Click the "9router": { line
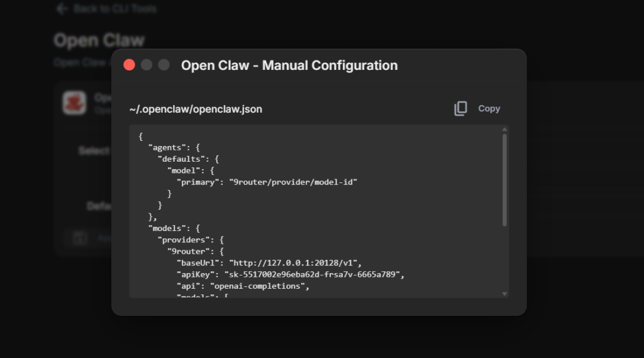Screen dimensions: 644x358 [x=195, y=251]
